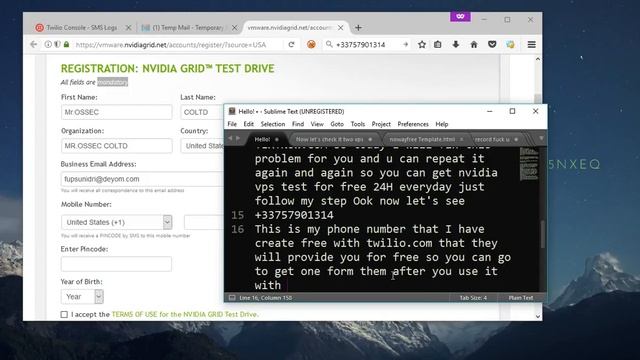The width and height of the screenshot is (640, 360).
Task: Switch to the Twilio Console browser tab
Action: tap(83, 28)
